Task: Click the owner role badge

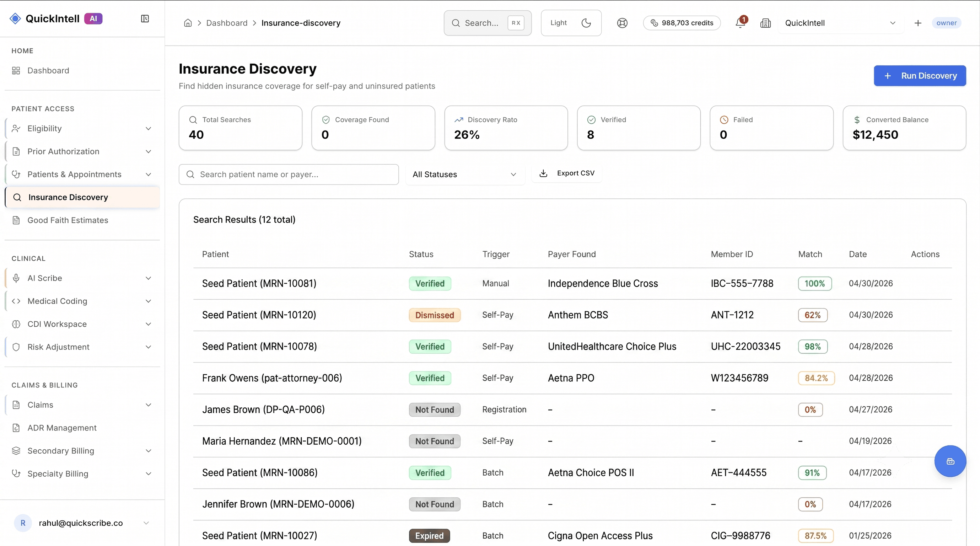Action: [x=947, y=23]
